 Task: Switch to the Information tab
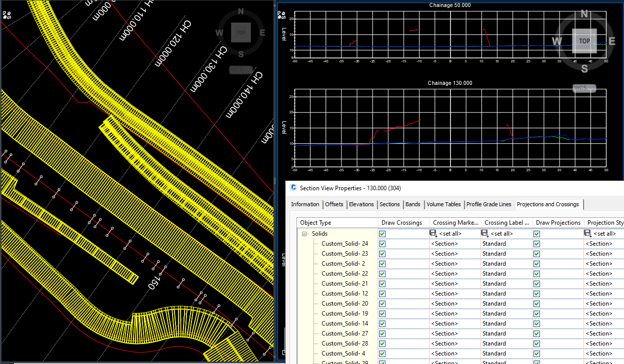(x=305, y=204)
